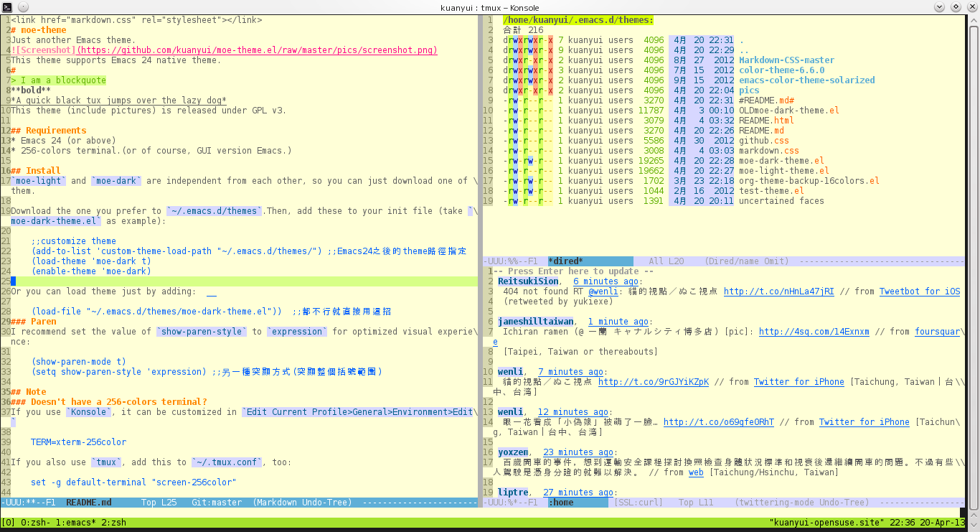The width and height of the screenshot is (980, 532).
Task: Open emacs-color-theme-solarized directory
Action: [806, 80]
